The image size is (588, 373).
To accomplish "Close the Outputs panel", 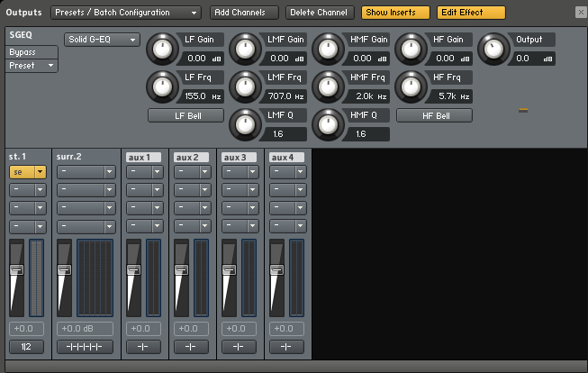I will pos(581,13).
